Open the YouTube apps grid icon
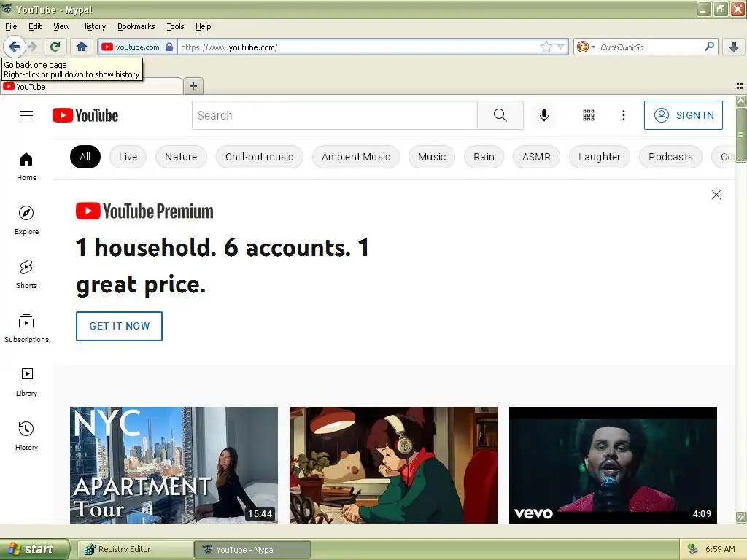The image size is (747, 560). click(589, 115)
